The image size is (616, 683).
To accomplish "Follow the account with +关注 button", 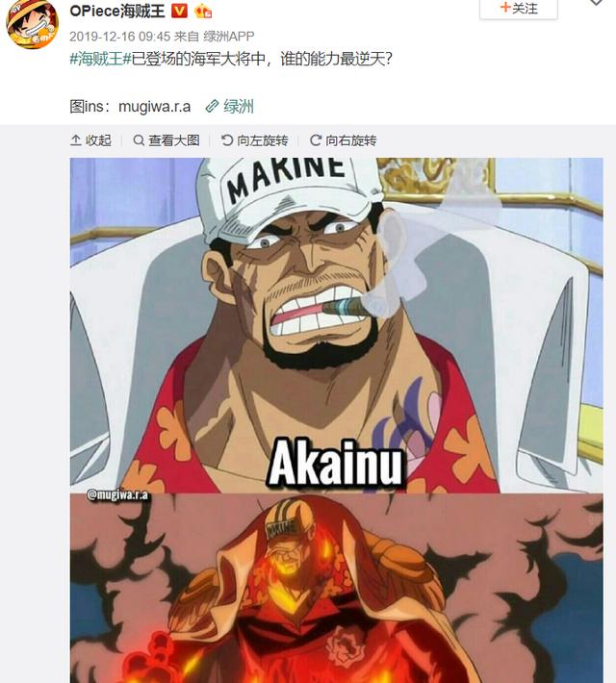I will point(519,9).
